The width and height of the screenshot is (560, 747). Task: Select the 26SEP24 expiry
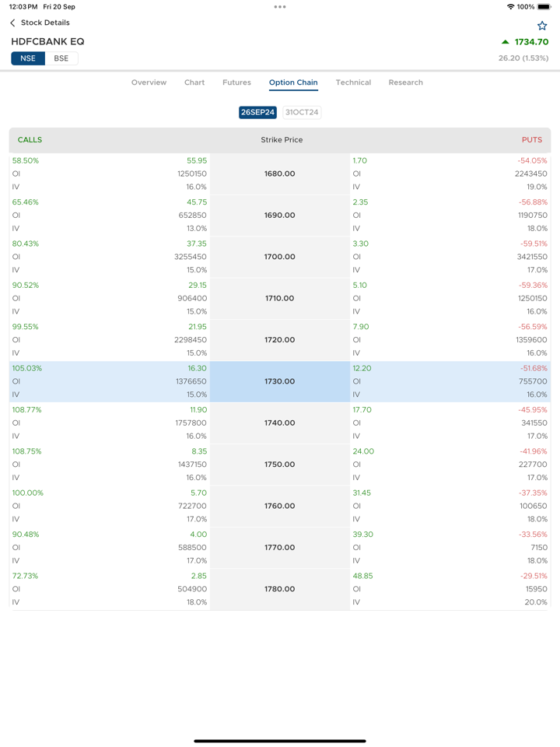(x=257, y=112)
